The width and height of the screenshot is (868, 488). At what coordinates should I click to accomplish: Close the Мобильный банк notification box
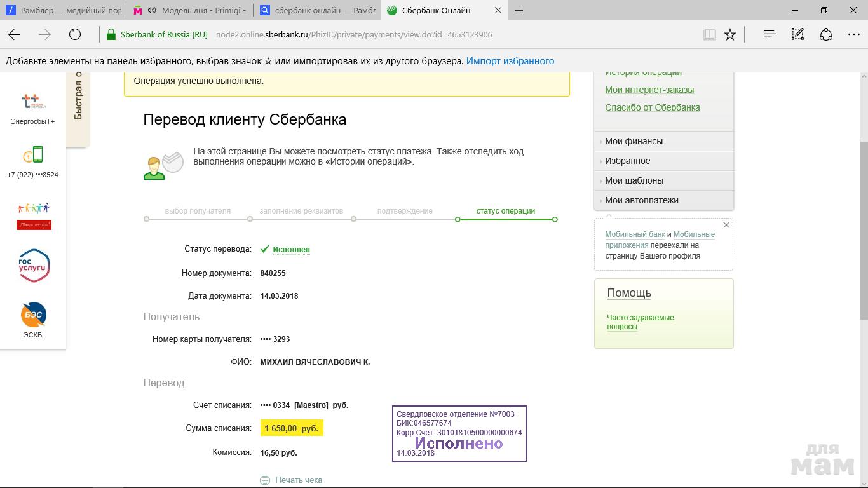point(726,225)
